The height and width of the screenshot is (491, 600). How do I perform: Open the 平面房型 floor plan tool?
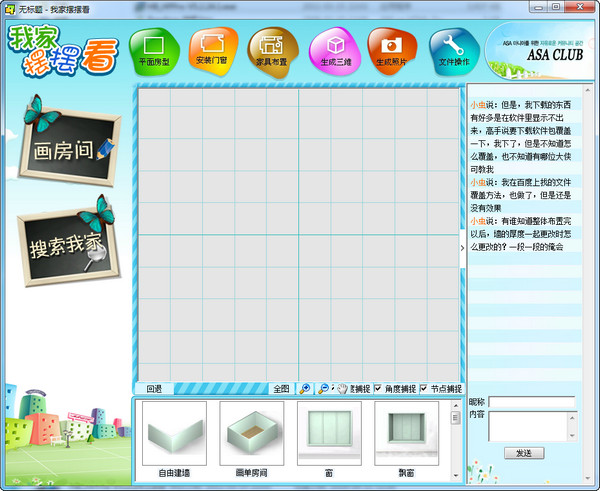[x=153, y=47]
